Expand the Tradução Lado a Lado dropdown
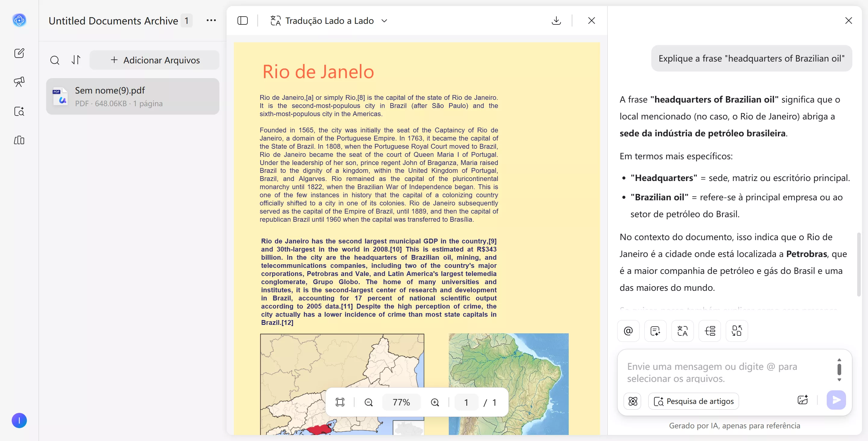 (384, 21)
